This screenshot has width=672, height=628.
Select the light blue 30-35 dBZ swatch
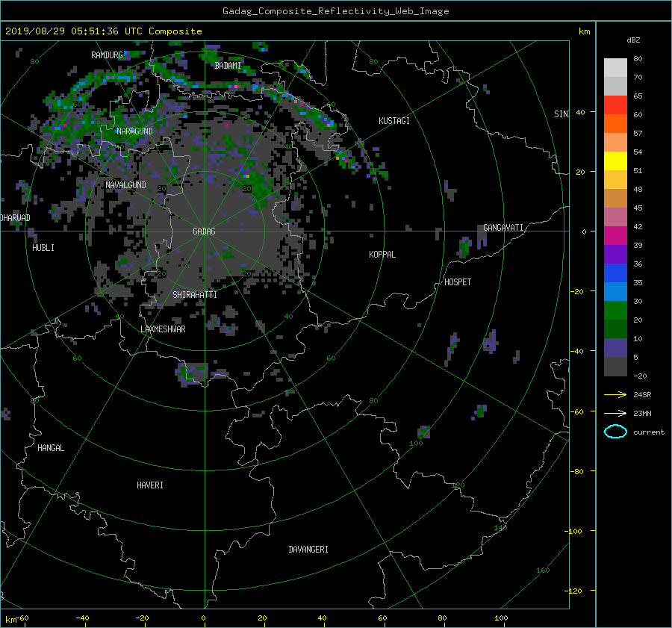(x=615, y=291)
